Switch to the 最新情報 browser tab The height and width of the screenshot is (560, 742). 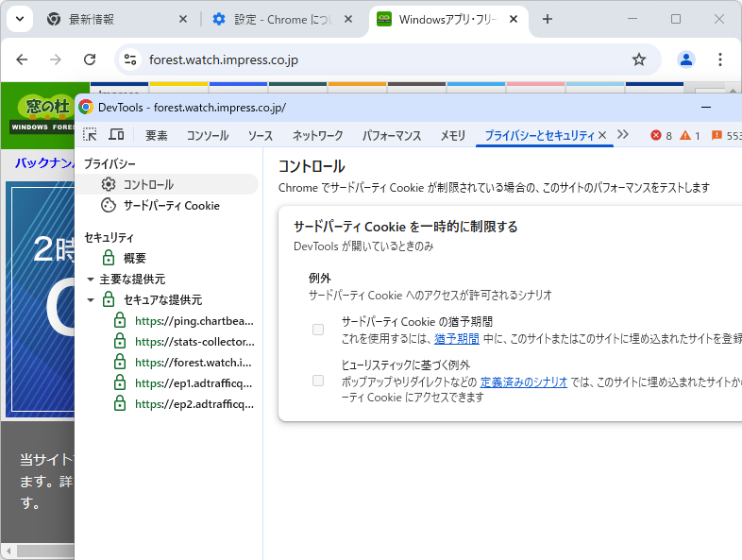click(118, 19)
